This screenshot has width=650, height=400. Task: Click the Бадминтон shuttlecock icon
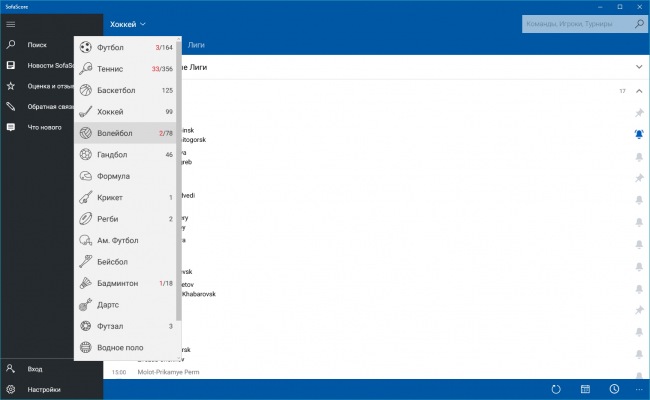click(x=85, y=283)
